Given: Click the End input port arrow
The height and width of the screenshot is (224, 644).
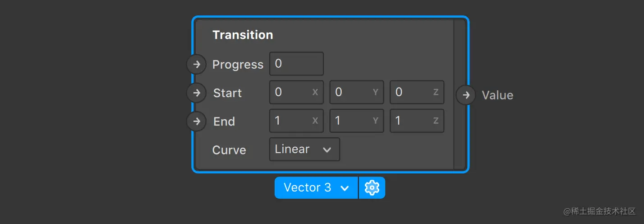Looking at the screenshot, I should click(x=196, y=121).
